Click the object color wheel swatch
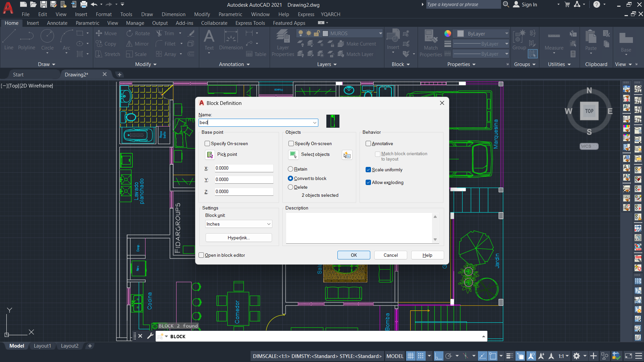 coord(448,34)
